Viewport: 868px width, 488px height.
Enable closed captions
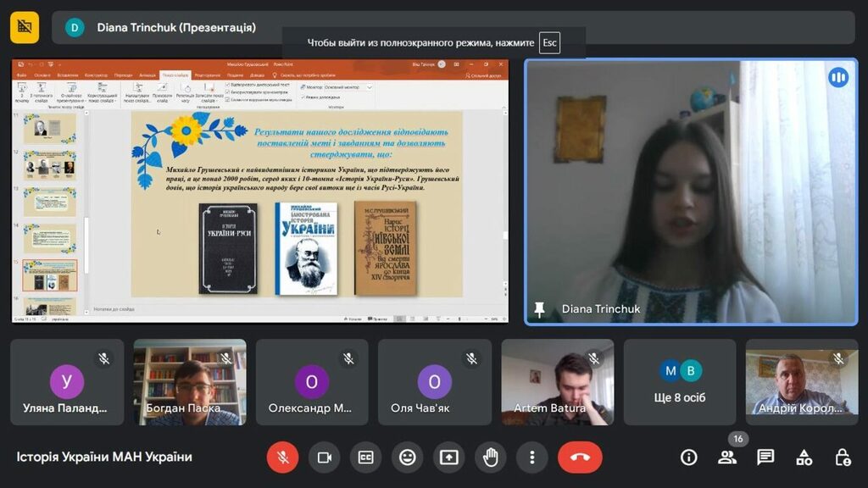point(365,457)
